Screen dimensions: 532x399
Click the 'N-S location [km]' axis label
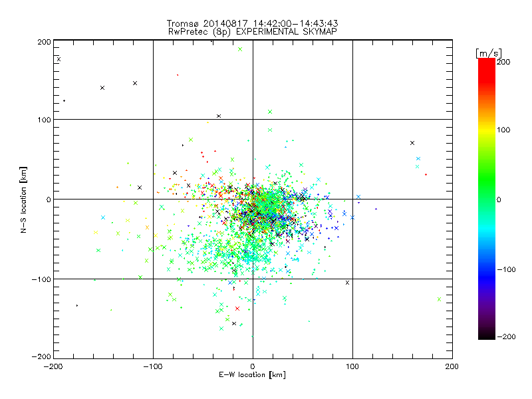tap(23, 200)
